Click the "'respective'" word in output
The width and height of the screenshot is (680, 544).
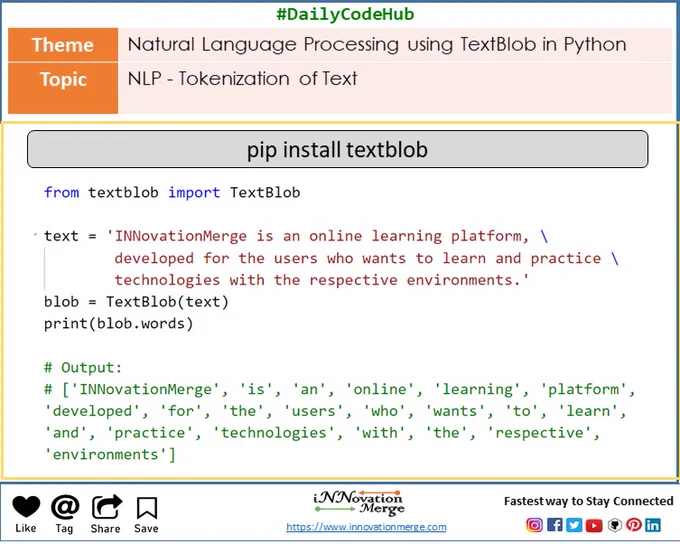tap(539, 433)
